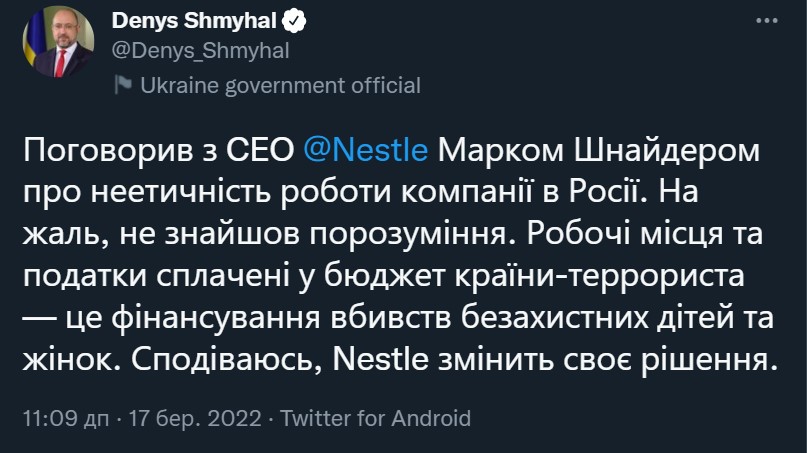Click the word фінансування in the tweet
The width and height of the screenshot is (807, 453).
(216, 318)
